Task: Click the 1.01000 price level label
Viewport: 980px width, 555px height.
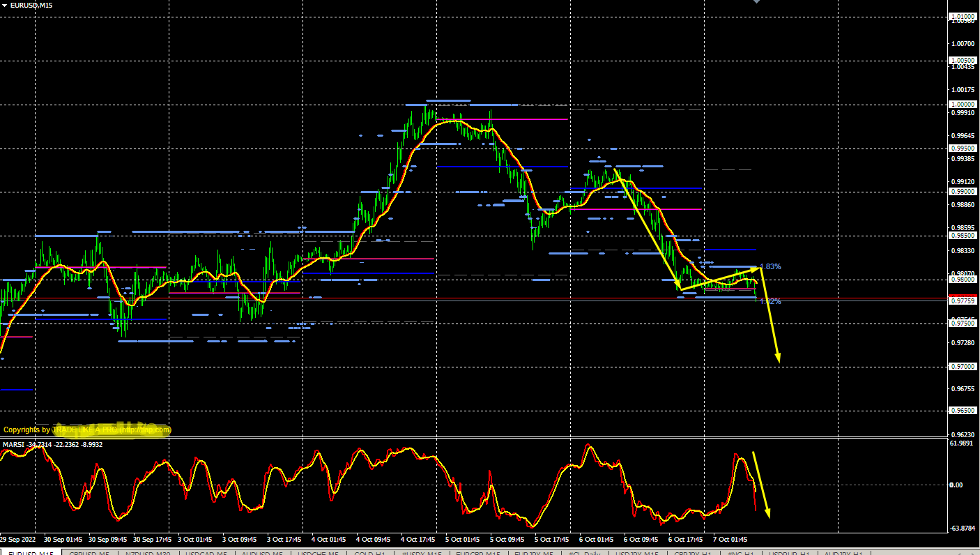Action: coord(962,16)
